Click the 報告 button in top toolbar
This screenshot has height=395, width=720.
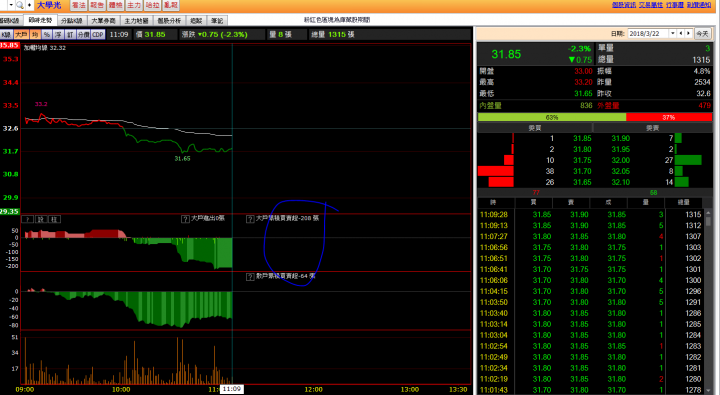(x=97, y=5)
